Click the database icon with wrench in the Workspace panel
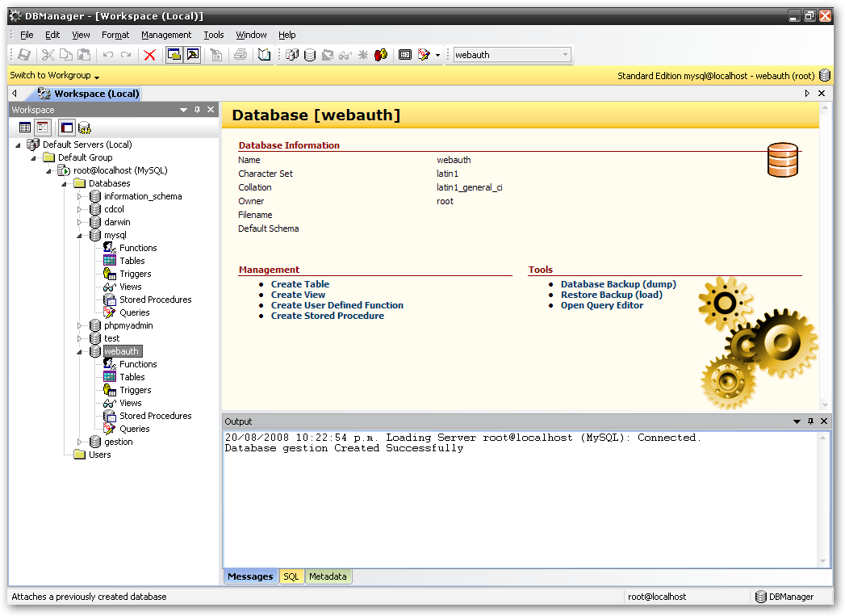Image resolution: width=845 pixels, height=616 pixels. 85,128
